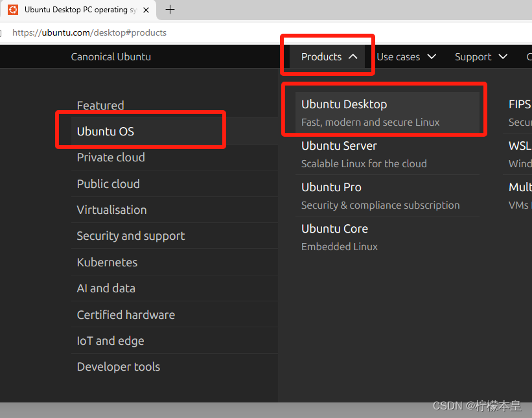
Task: Select the Certified hardware category
Action: click(126, 314)
